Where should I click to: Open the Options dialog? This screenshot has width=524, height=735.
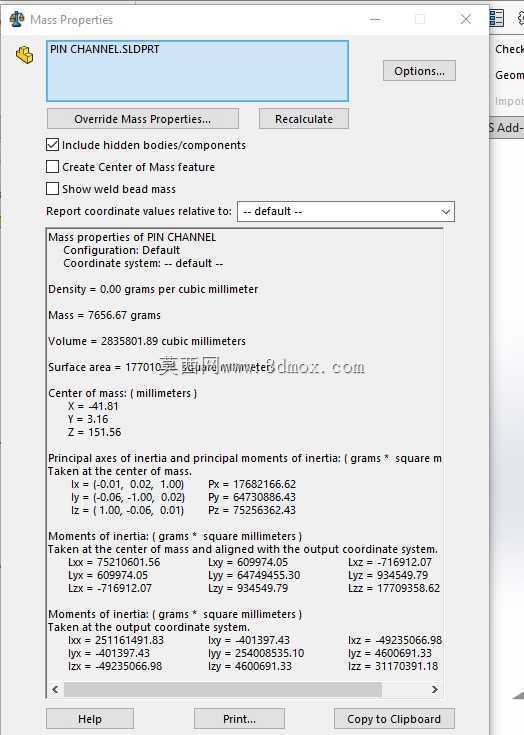(x=419, y=71)
